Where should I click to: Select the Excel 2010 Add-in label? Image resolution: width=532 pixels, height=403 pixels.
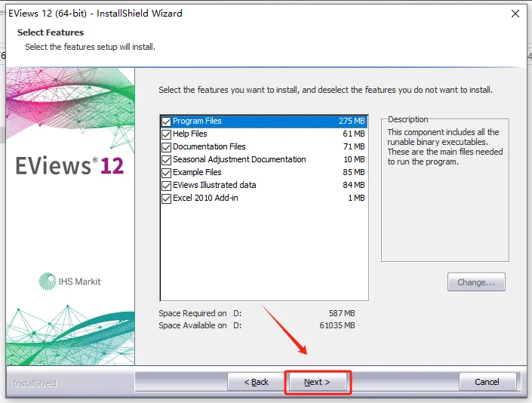point(205,198)
